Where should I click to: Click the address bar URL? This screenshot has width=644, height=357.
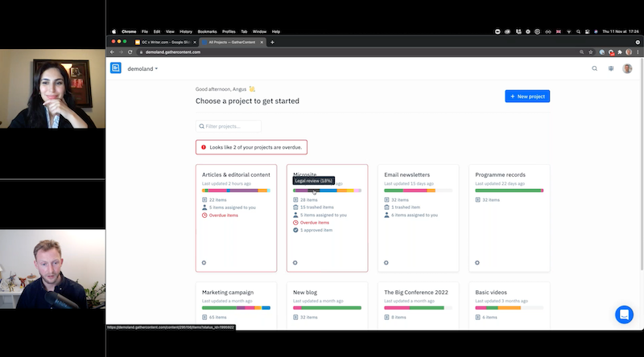pyautogui.click(x=173, y=52)
